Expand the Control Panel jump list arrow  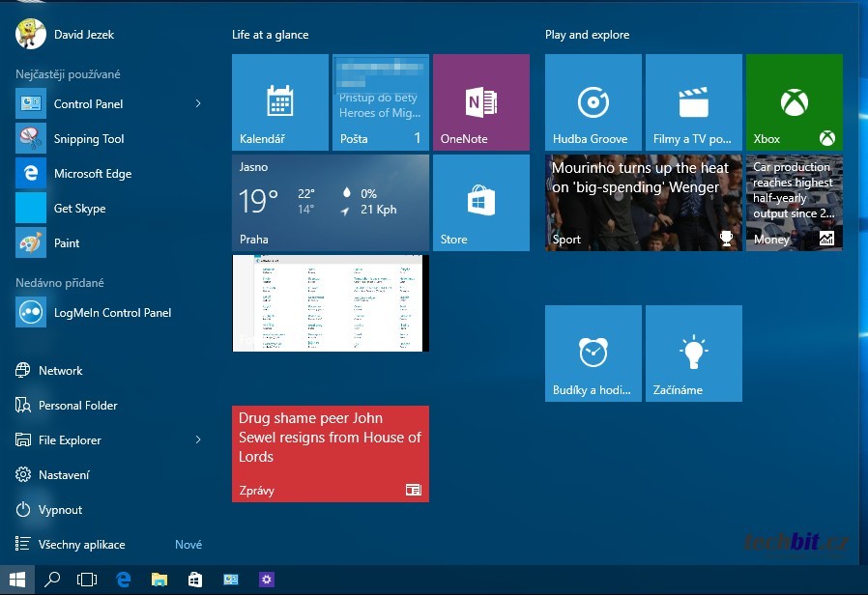pos(198,103)
